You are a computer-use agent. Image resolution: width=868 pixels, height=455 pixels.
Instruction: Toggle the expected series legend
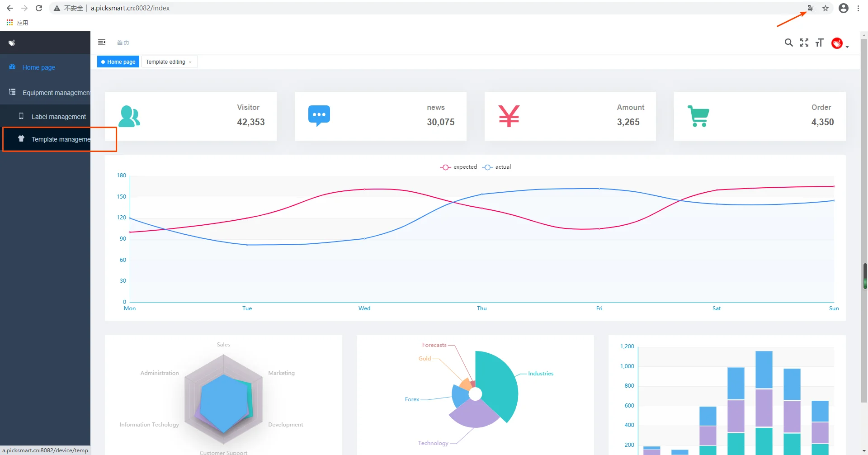pyautogui.click(x=458, y=167)
